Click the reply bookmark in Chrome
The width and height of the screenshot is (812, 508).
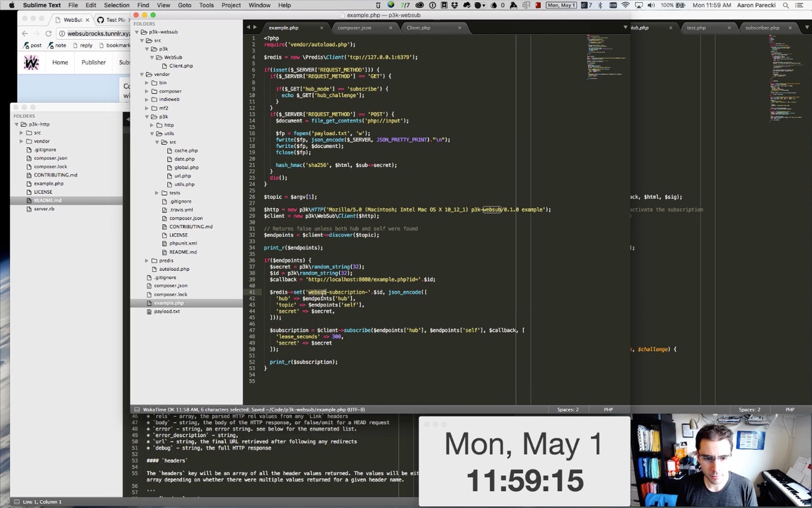tap(82, 46)
